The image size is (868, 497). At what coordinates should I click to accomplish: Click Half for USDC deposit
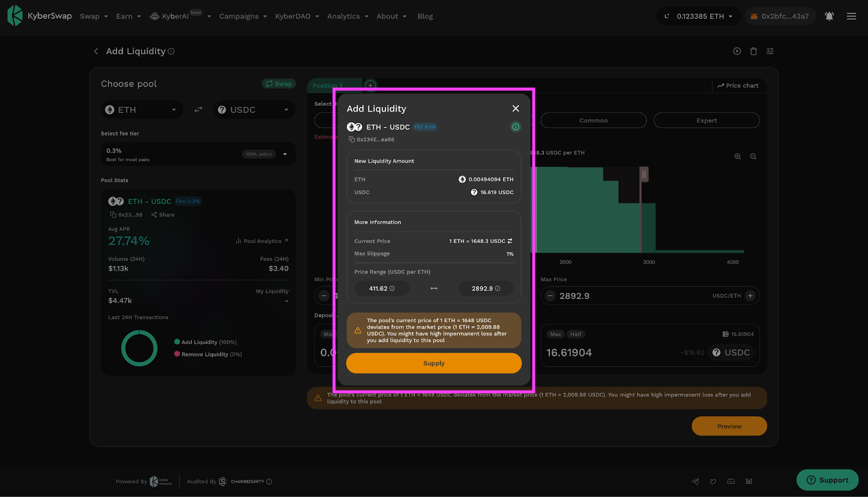click(576, 334)
